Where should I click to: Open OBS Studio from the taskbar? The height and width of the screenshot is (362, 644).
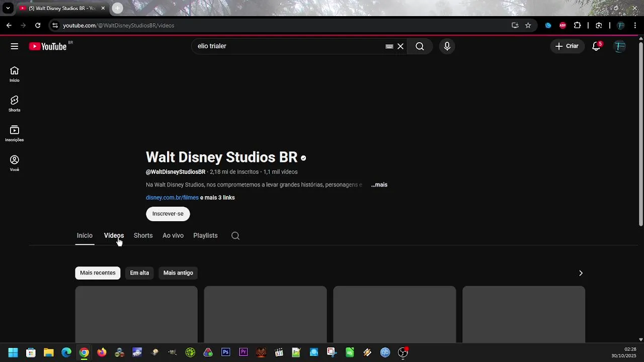(403, 352)
